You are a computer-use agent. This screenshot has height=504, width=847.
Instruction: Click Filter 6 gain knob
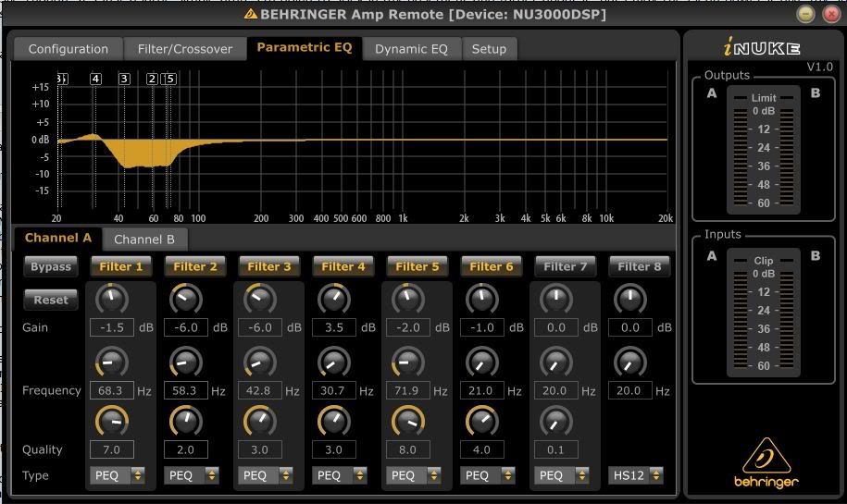click(x=482, y=299)
